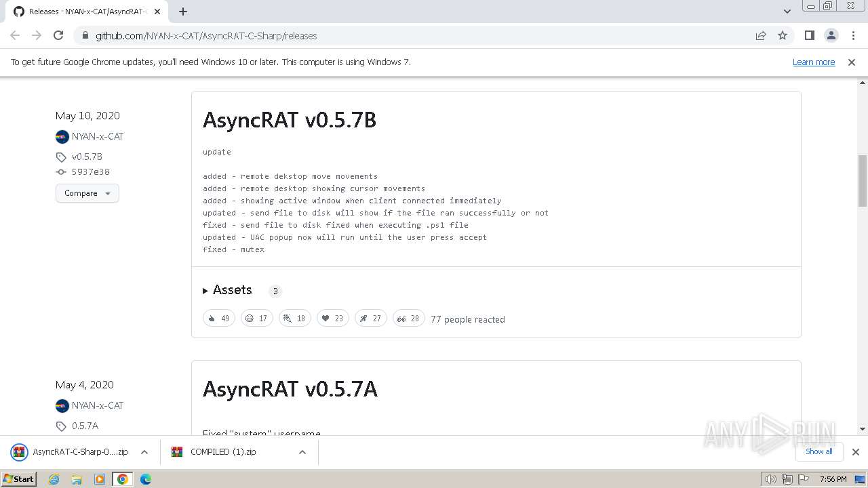
Task: Open downloaded COMPILED (1).zip file
Action: click(x=224, y=452)
